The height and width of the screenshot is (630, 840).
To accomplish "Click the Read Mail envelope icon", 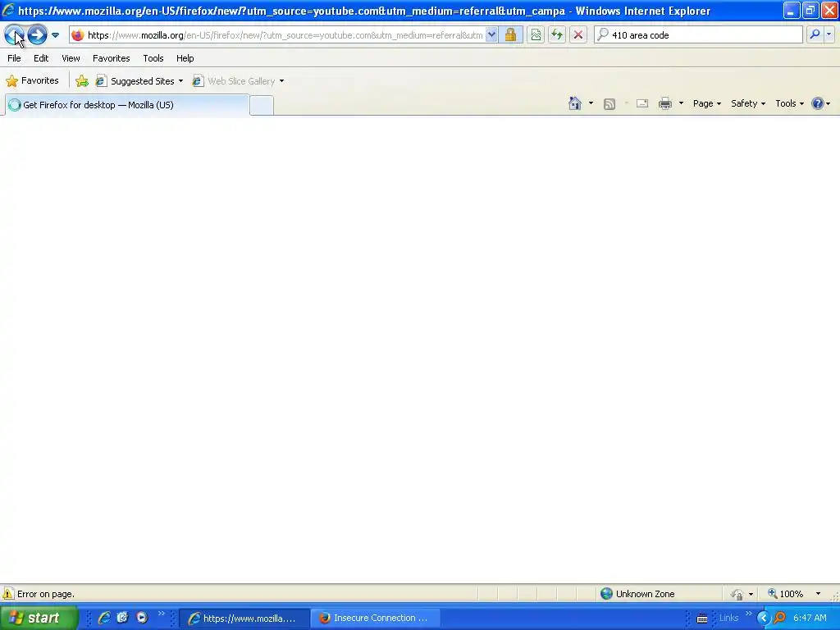I will point(642,103).
